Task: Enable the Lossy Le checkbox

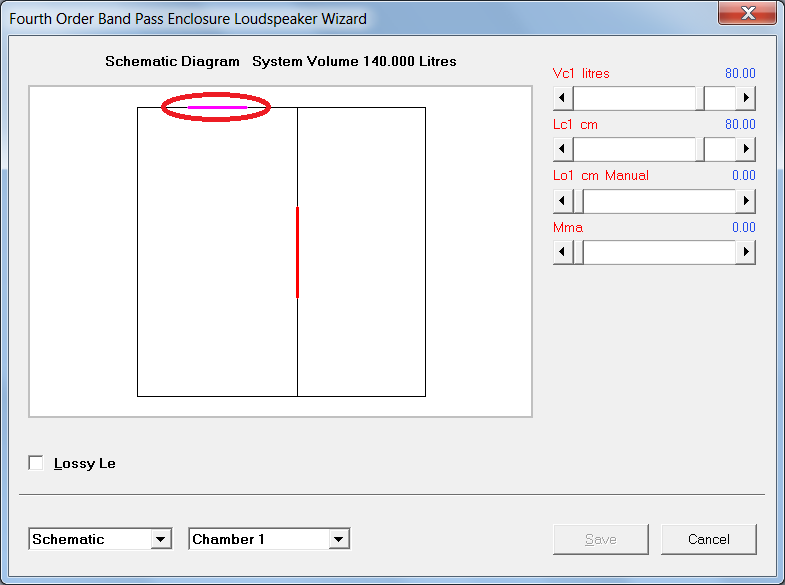Action: tap(36, 463)
